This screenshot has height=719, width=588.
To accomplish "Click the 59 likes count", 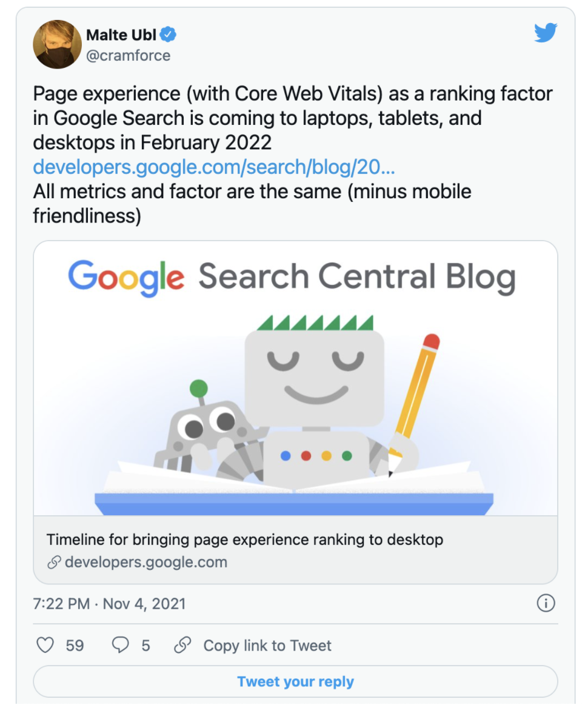I will pyautogui.click(x=75, y=645).
